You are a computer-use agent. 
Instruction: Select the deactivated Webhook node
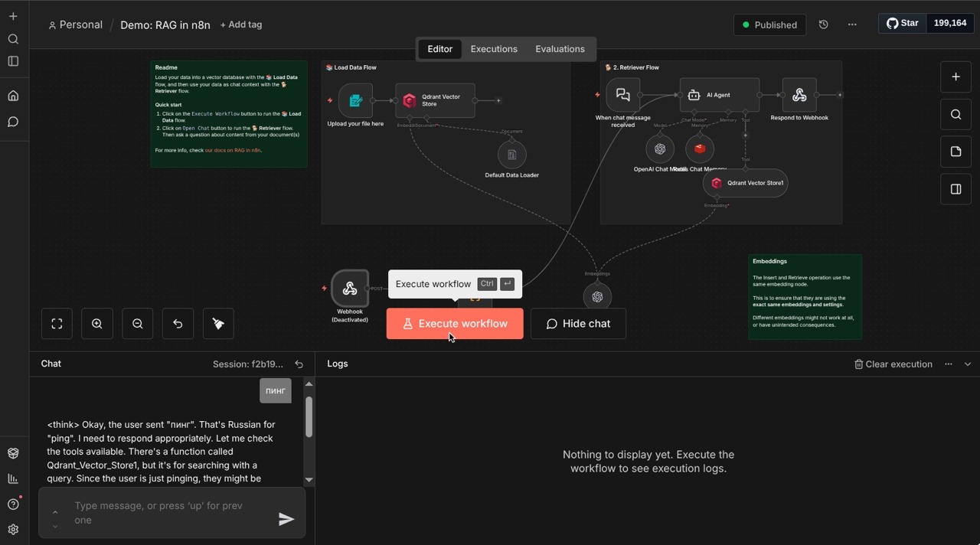tap(350, 289)
